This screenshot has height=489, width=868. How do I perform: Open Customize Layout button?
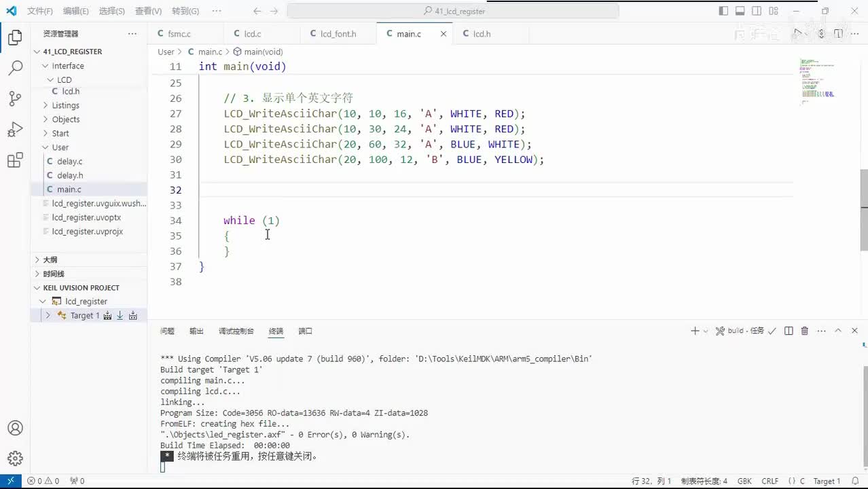point(774,11)
